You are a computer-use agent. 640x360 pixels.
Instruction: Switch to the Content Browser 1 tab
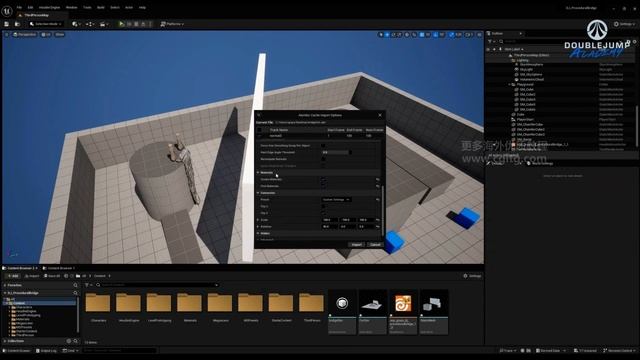click(x=59, y=268)
